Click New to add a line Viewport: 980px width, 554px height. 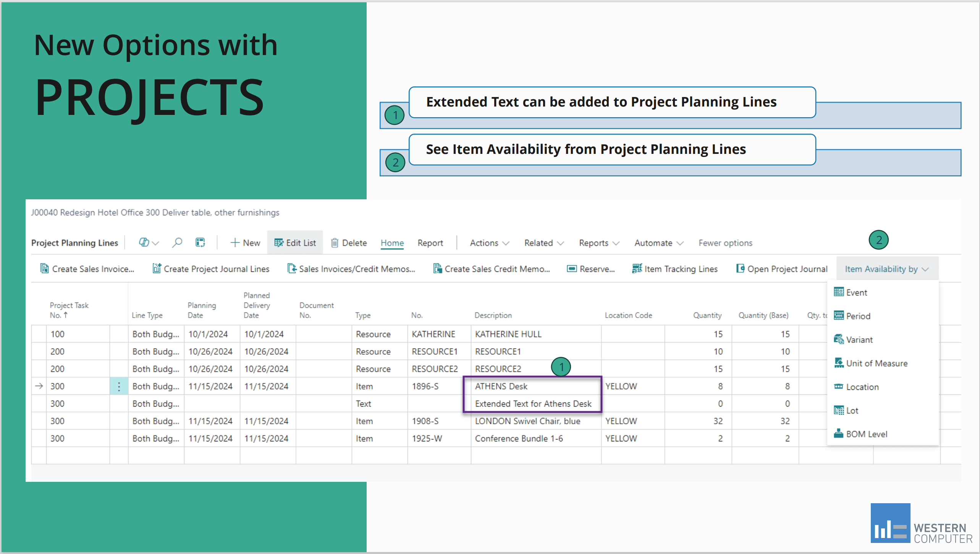(245, 243)
